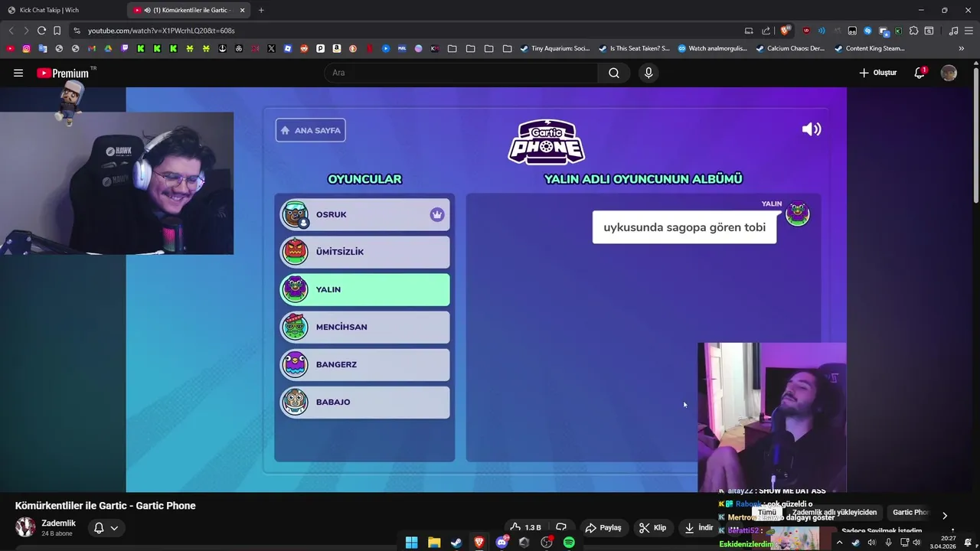Open the X (Twitter) bookmark icon
The width and height of the screenshot is (980, 551).
(271, 48)
